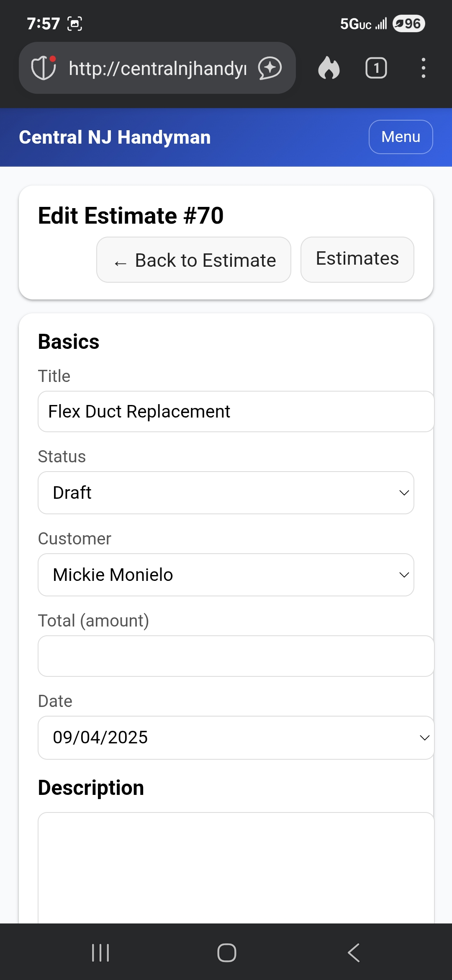Tap the fire burn-data icon
Viewport: 452px width, 980px height.
coord(329,68)
